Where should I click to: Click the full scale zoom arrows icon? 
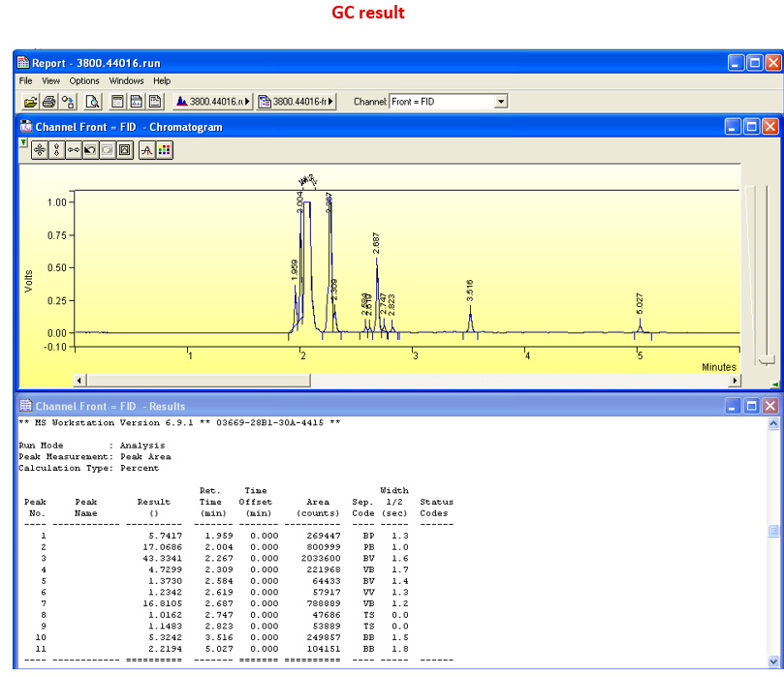tap(40, 150)
